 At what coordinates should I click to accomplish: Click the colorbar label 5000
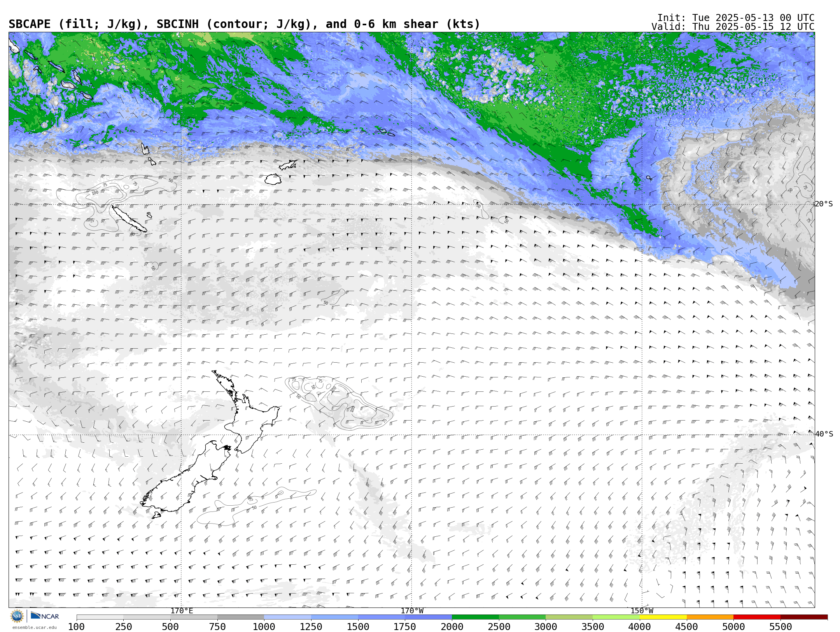point(734,627)
